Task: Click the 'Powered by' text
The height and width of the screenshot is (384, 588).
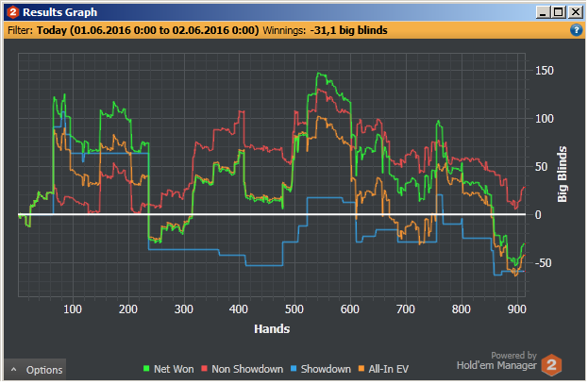Action: coord(513,355)
